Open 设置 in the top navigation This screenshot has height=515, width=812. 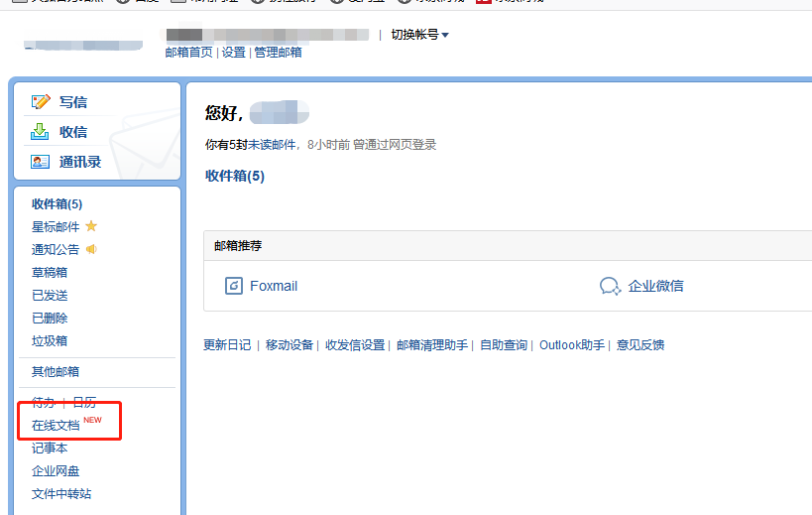[x=233, y=53]
